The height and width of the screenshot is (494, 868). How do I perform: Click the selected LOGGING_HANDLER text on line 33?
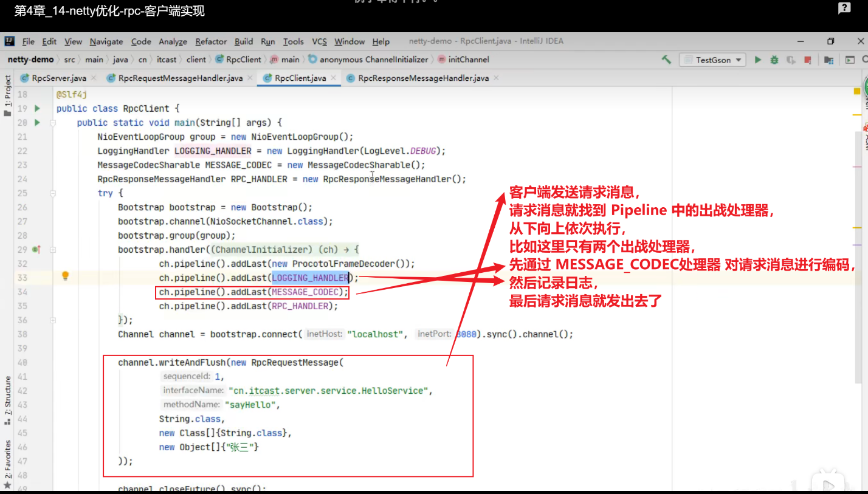[310, 278]
